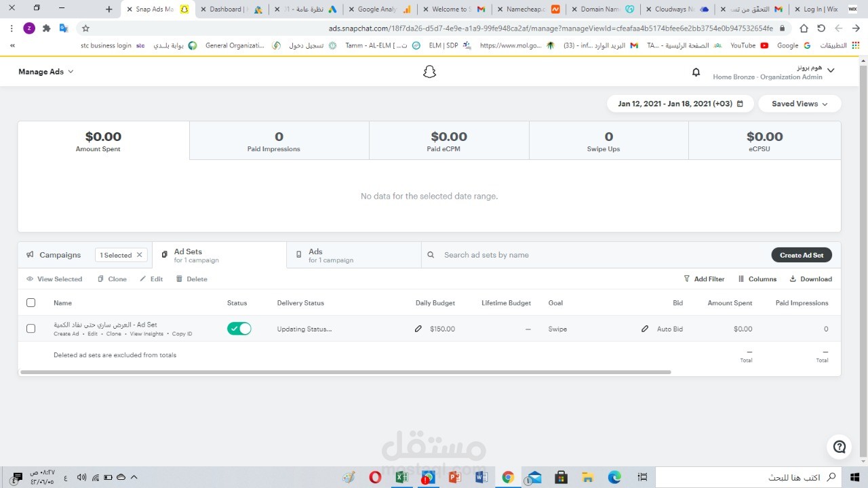Click Add Filter
This screenshot has height=488, width=868.
pos(704,279)
